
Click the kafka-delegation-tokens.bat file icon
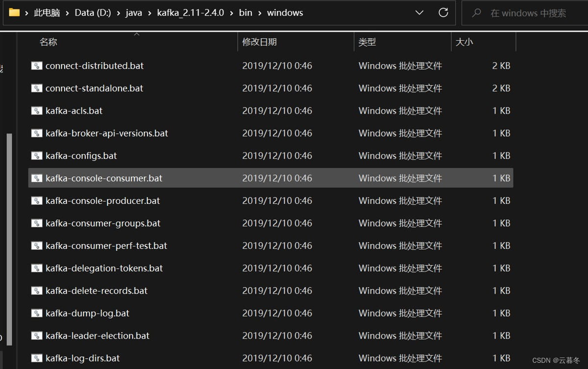(37, 269)
